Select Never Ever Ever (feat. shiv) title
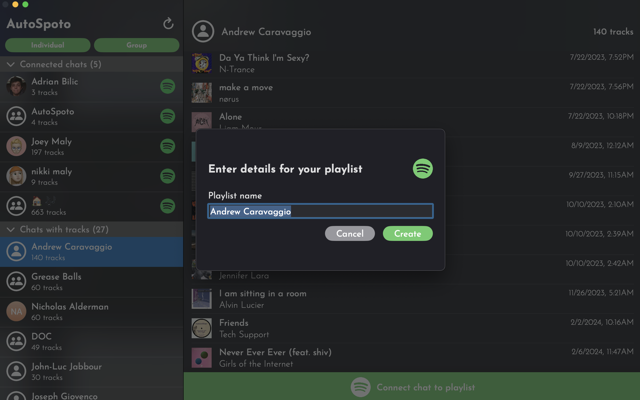Viewport: 640px width, 400px height. 276,352
